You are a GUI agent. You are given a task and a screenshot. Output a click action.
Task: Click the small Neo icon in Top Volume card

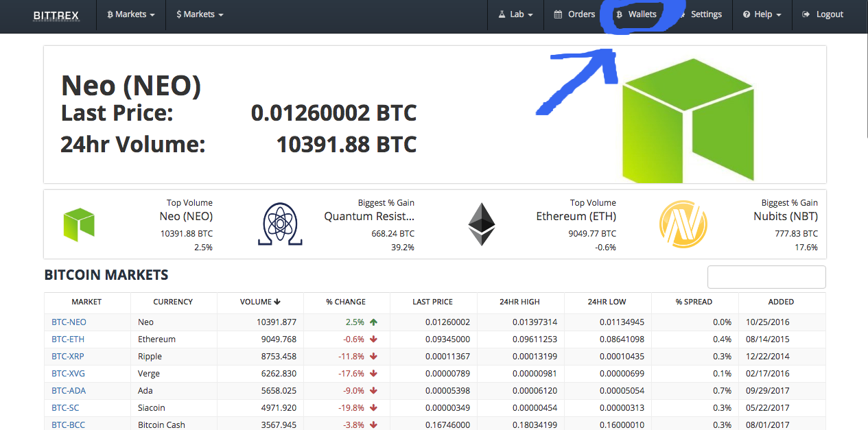79,224
